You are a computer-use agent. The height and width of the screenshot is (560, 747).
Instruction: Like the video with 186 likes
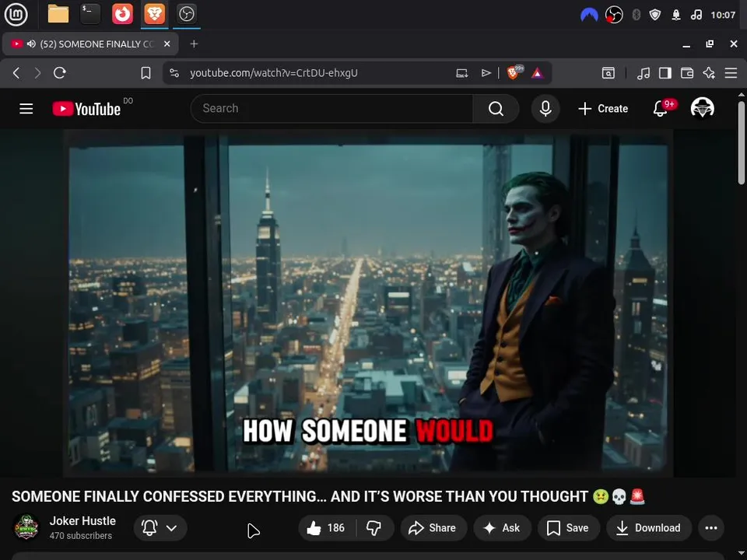(x=327, y=527)
